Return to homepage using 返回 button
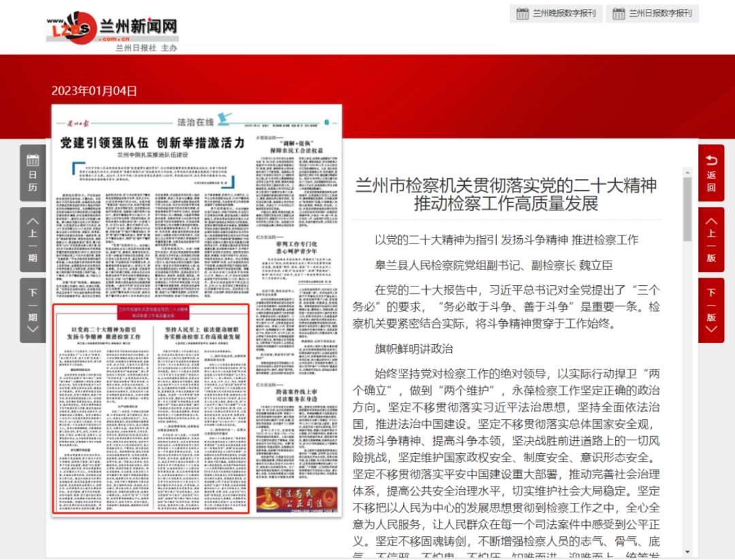The width and height of the screenshot is (735, 560). 710,174
